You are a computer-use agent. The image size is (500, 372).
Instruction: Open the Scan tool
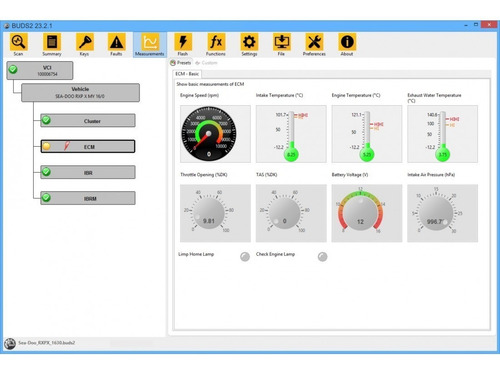tap(18, 42)
